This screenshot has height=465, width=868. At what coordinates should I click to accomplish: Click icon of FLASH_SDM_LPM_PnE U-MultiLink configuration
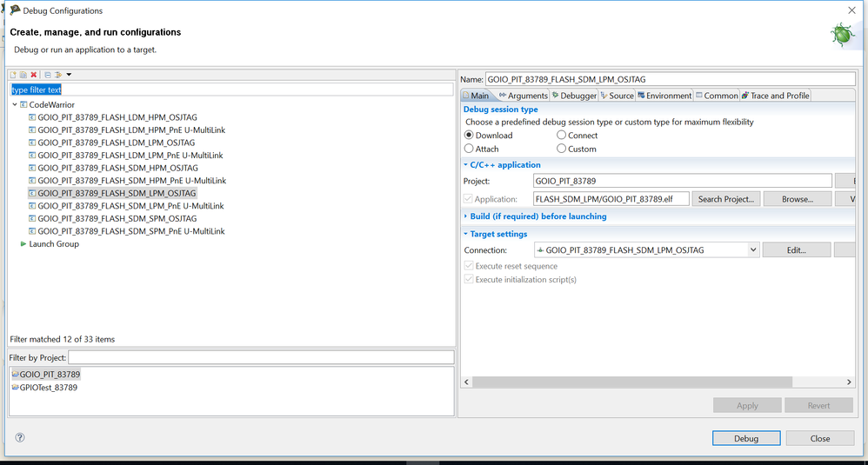[32, 206]
